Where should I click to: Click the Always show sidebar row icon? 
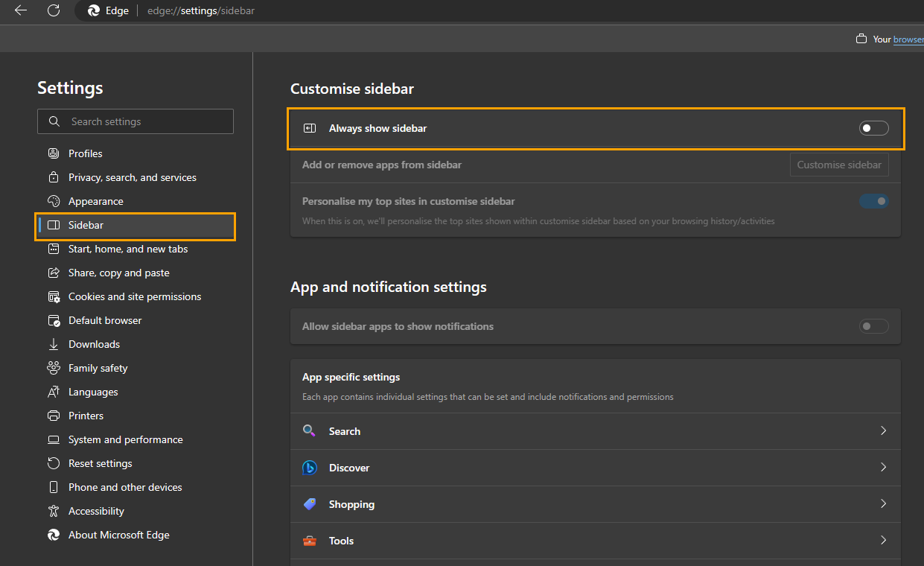tap(310, 128)
